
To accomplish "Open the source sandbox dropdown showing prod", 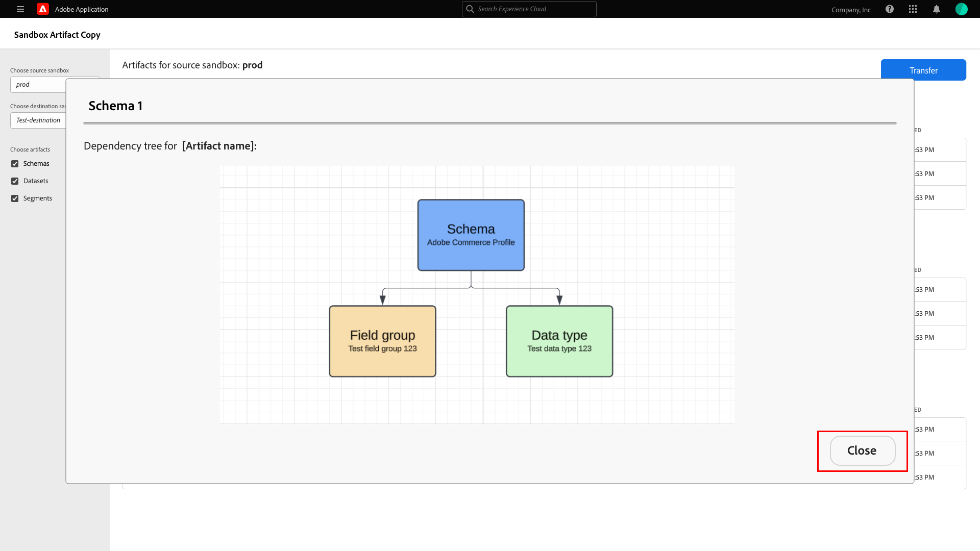I will [x=38, y=85].
